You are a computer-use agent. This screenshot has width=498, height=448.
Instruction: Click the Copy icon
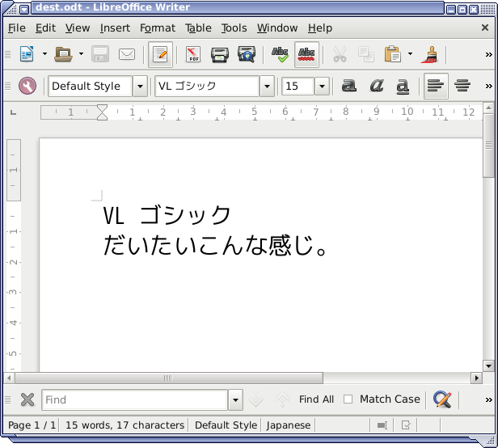[366, 54]
